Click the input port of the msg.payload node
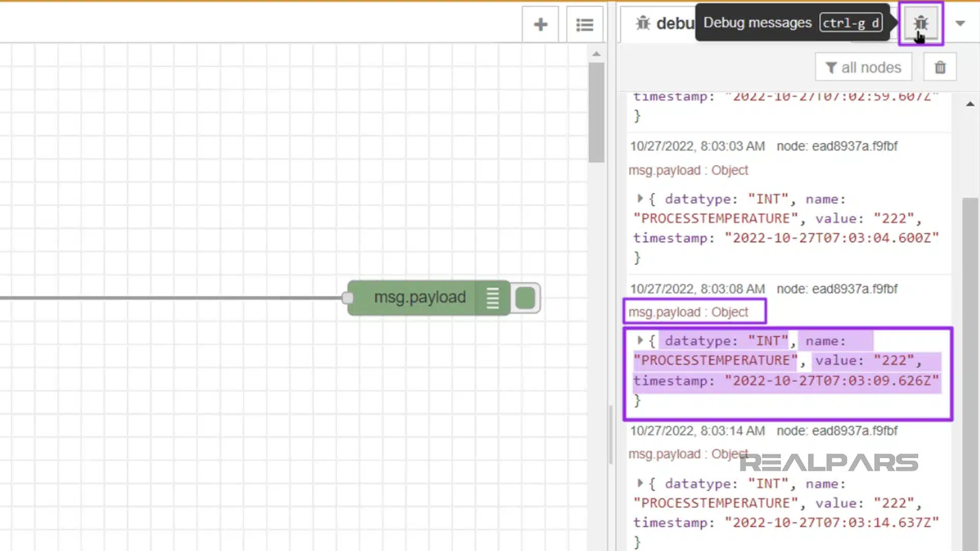 coord(348,298)
